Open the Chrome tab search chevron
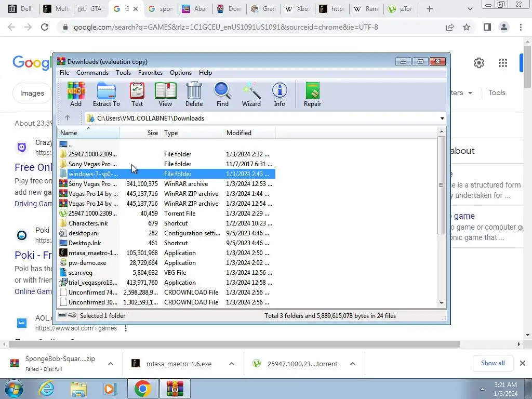 (470, 9)
